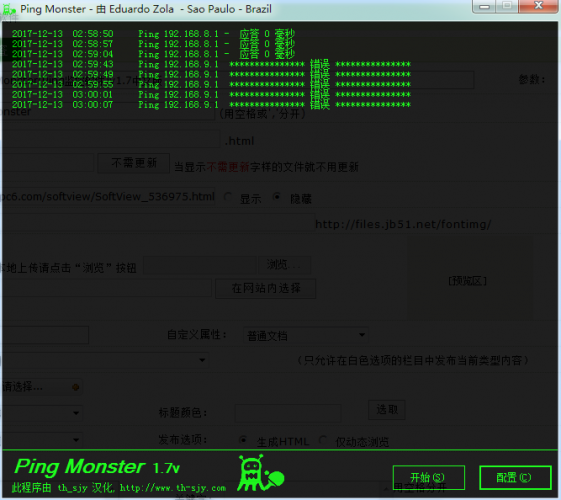Click 此程序由 th_sjy 汉化 credit text
This screenshot has width=561, height=500.
tap(63, 487)
